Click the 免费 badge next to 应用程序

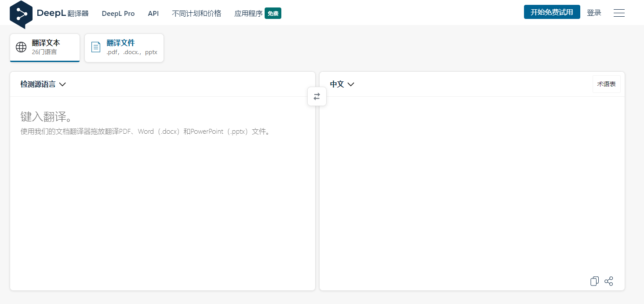273,14
